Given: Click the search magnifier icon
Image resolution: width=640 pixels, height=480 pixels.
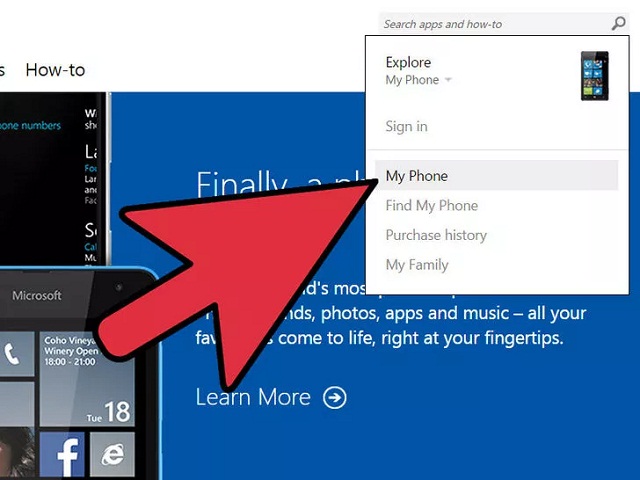Looking at the screenshot, I should pos(618,23).
